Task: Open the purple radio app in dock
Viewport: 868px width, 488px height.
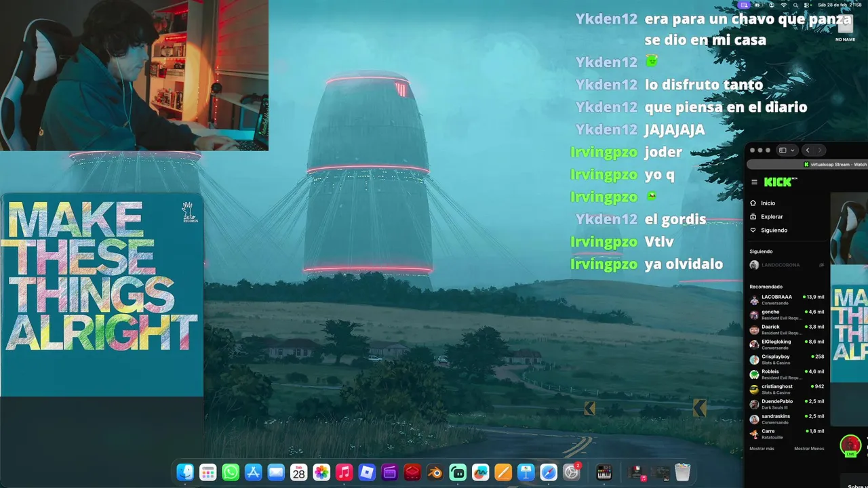Action: click(390, 472)
